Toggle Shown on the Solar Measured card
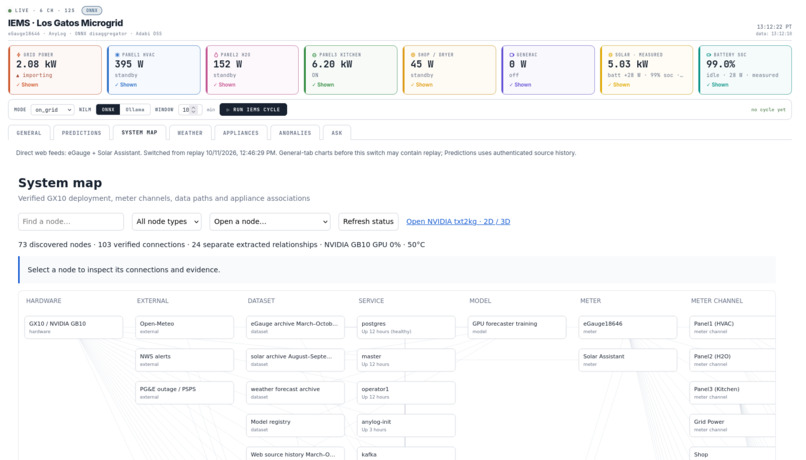 619,85
